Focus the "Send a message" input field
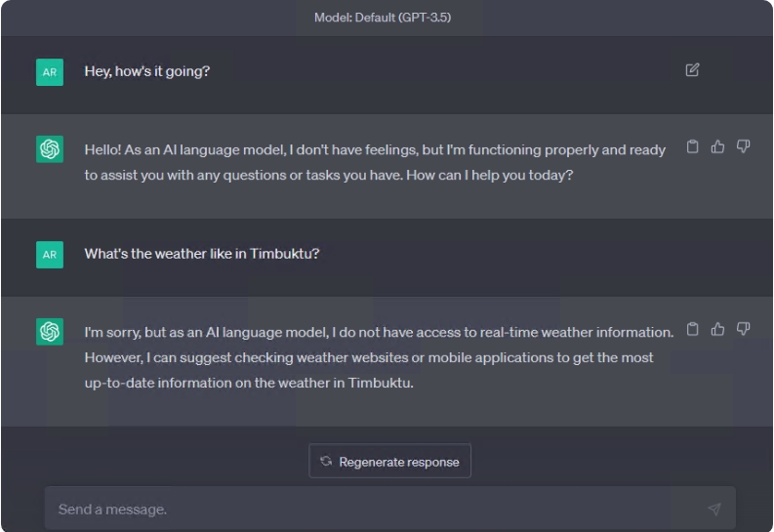The width and height of the screenshot is (774, 532). click(390, 509)
